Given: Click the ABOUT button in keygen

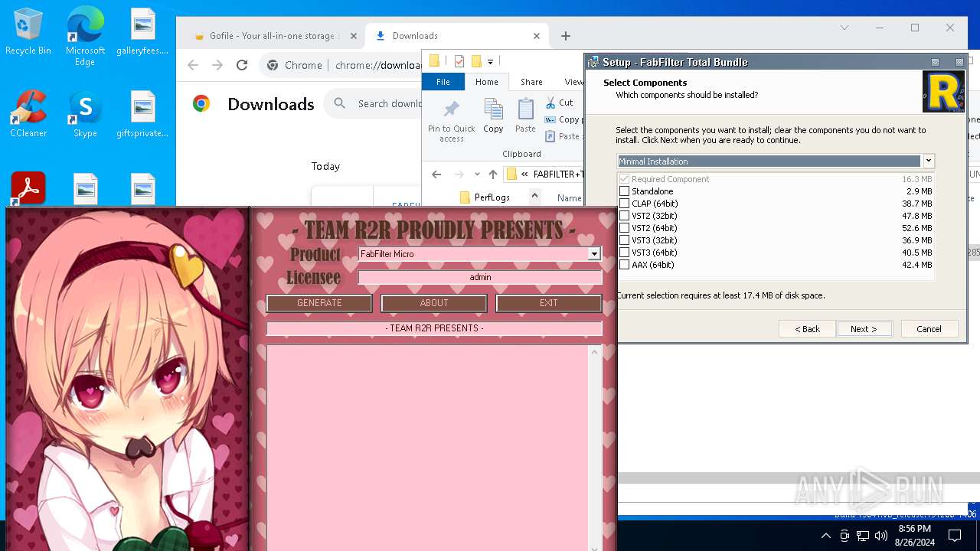Looking at the screenshot, I should pyautogui.click(x=434, y=303).
